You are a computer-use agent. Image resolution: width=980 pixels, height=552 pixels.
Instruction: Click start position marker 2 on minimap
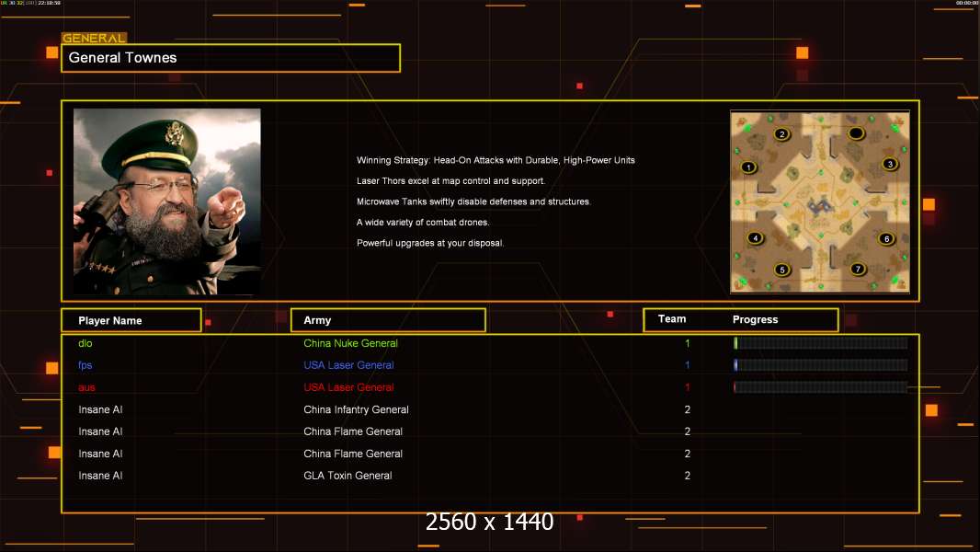(x=781, y=133)
